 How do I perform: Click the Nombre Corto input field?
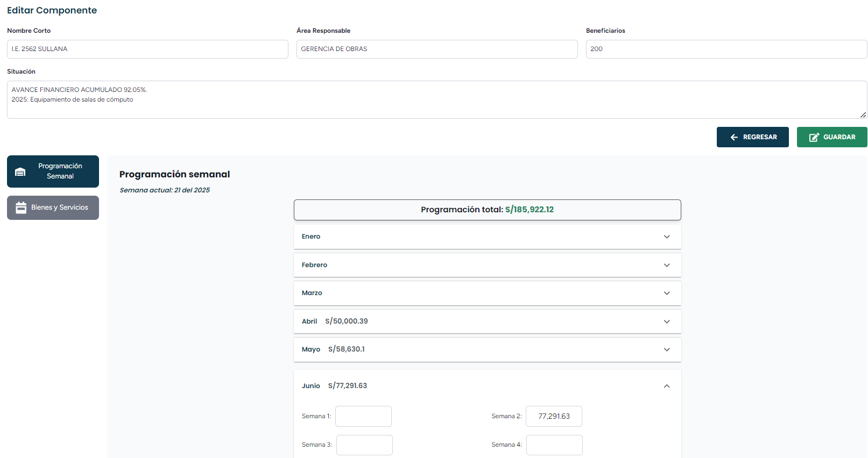pos(147,49)
